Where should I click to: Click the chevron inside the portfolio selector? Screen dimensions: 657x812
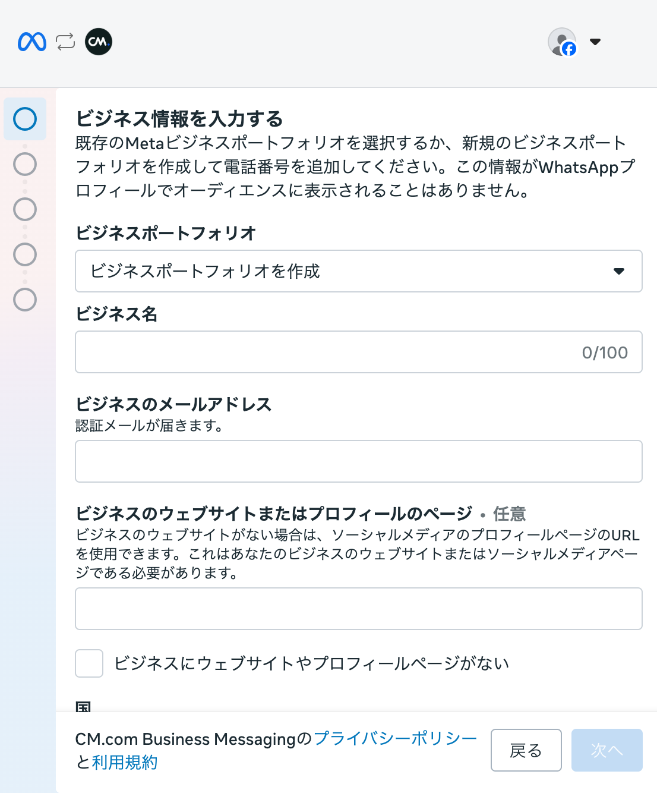pyautogui.click(x=620, y=271)
